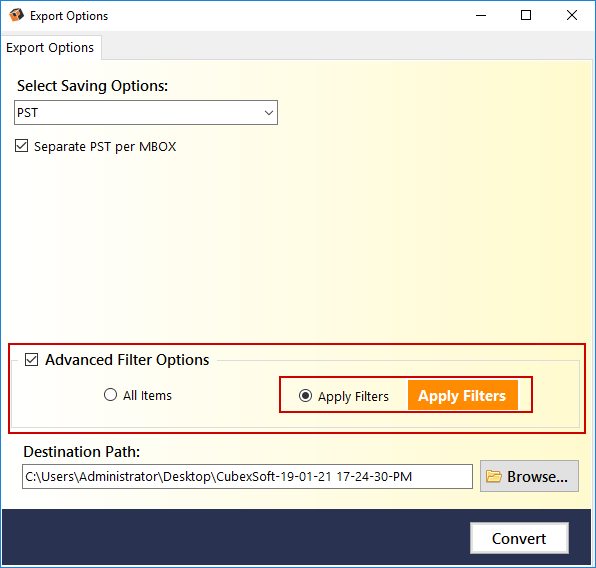Image resolution: width=596 pixels, height=568 pixels.
Task: Click the orange Apply Filters button
Action: click(463, 395)
